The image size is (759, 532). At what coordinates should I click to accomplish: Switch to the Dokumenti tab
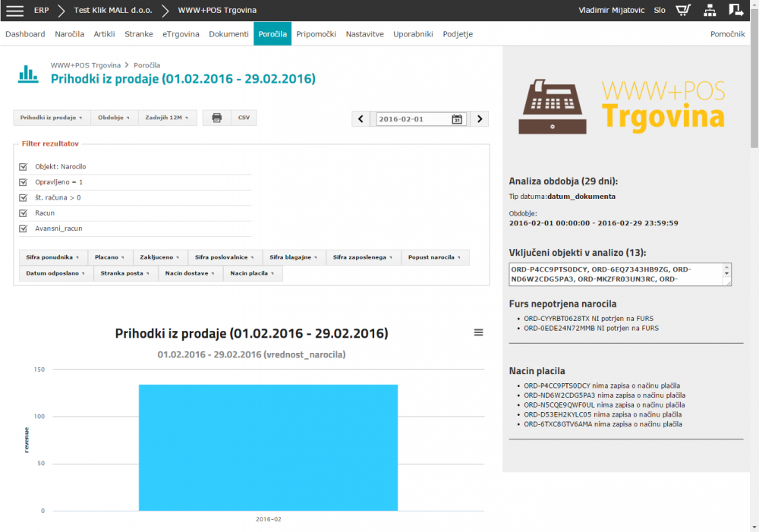tap(228, 34)
